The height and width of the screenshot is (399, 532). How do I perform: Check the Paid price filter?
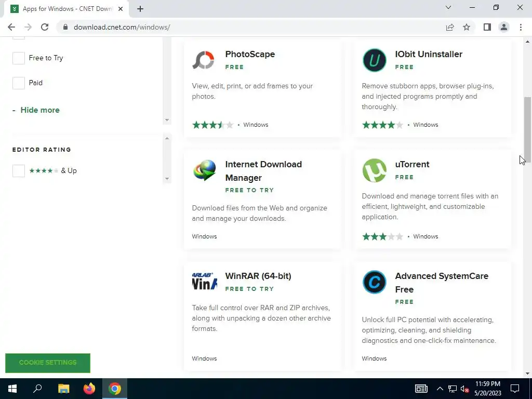[19, 83]
